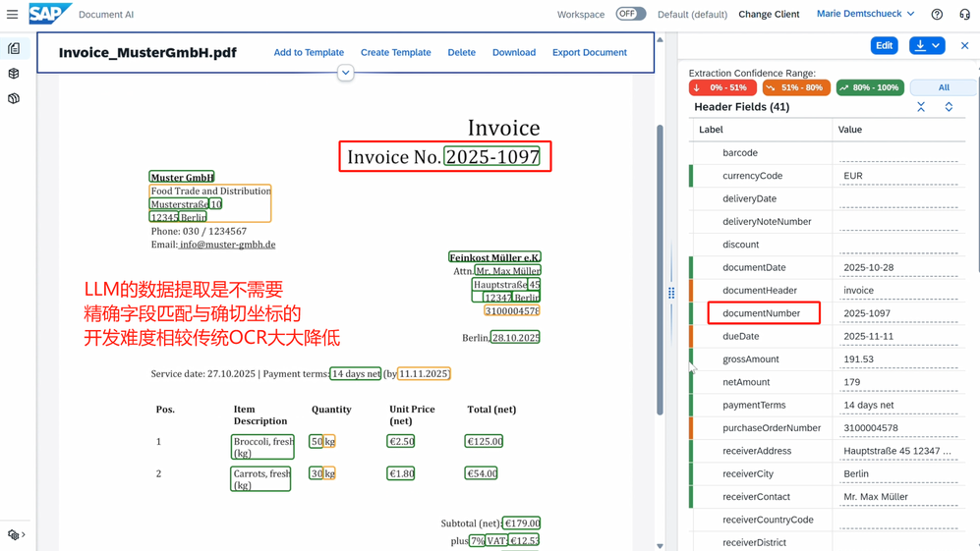This screenshot has height=551, width=980.
Task: Select the discount field label
Action: tap(740, 245)
